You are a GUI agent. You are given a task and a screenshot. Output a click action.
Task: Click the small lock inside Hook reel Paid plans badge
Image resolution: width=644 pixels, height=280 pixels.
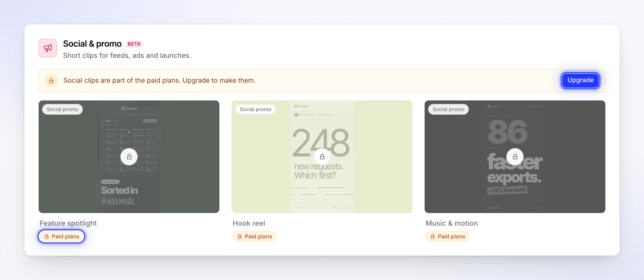click(240, 236)
